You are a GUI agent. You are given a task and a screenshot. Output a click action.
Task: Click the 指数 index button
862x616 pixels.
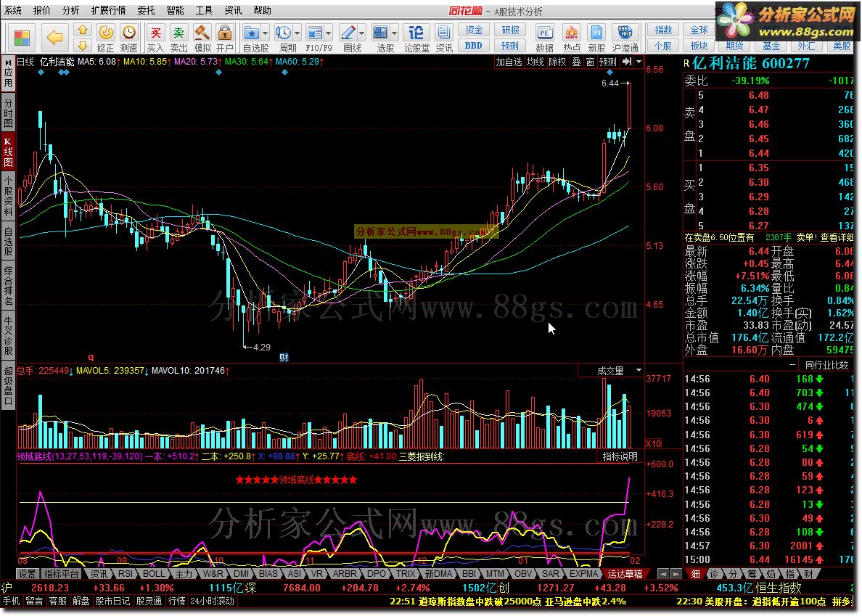[663, 30]
